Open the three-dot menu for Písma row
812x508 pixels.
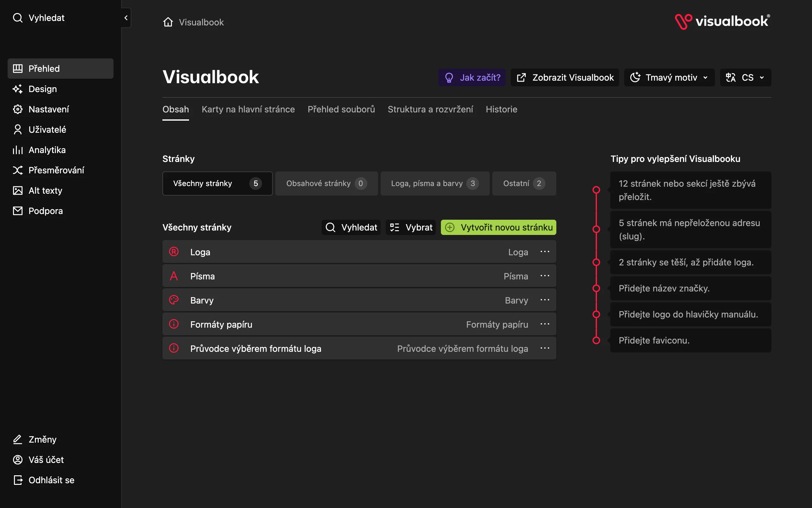[x=545, y=276]
